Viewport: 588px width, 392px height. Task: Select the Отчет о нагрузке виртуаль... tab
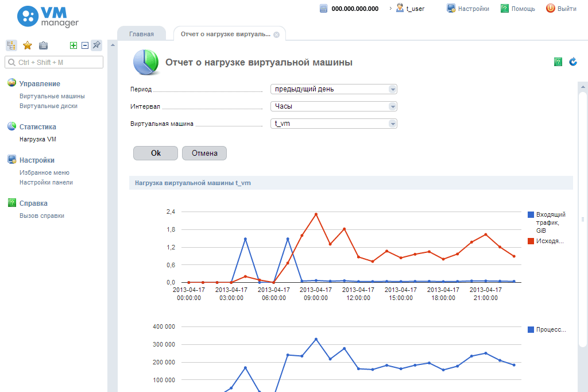click(x=226, y=34)
